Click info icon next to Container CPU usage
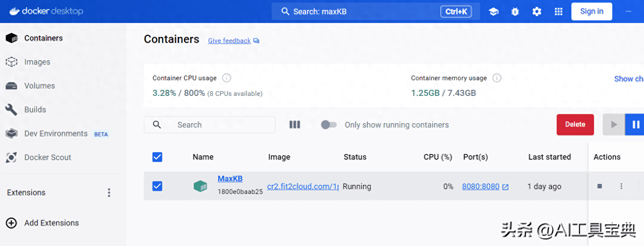The width and height of the screenshot is (644, 246). click(x=226, y=78)
